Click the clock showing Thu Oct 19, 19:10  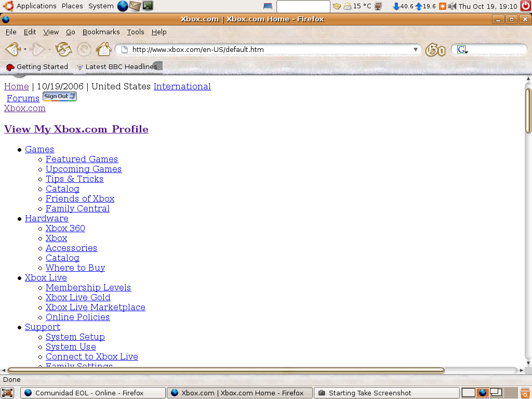tap(487, 6)
